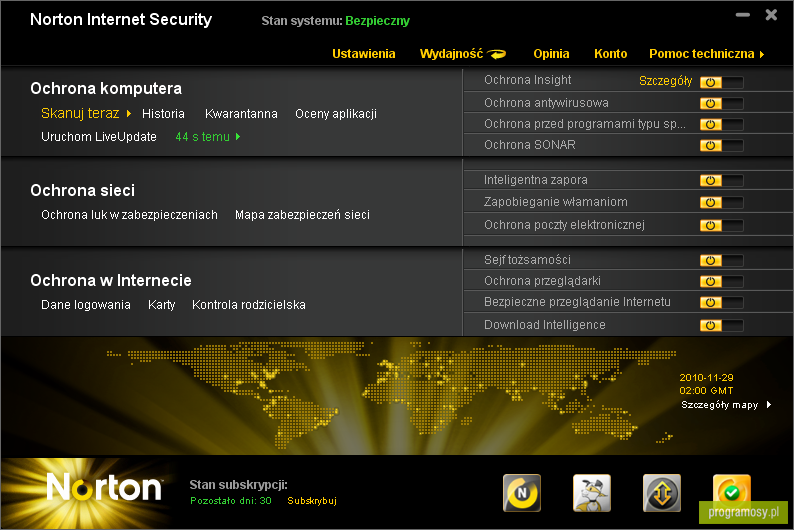This screenshot has height=530, width=794.
Task: Open Mapa zabezpieczeń sieci
Action: [302, 215]
